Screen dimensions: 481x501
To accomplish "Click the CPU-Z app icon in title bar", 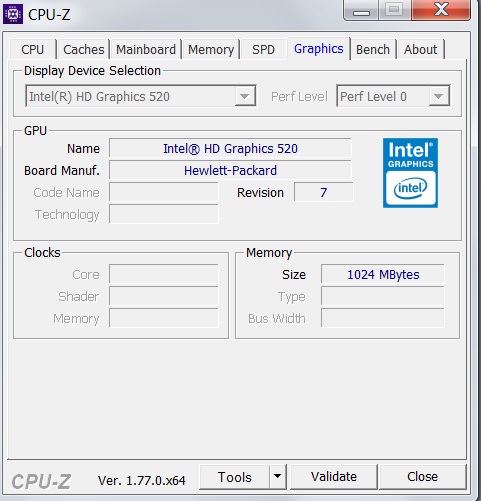I will tap(13, 14).
